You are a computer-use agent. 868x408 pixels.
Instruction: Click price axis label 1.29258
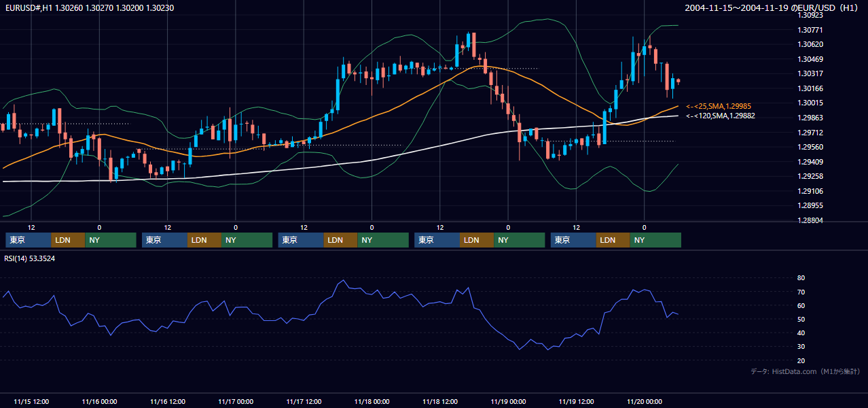812,176
